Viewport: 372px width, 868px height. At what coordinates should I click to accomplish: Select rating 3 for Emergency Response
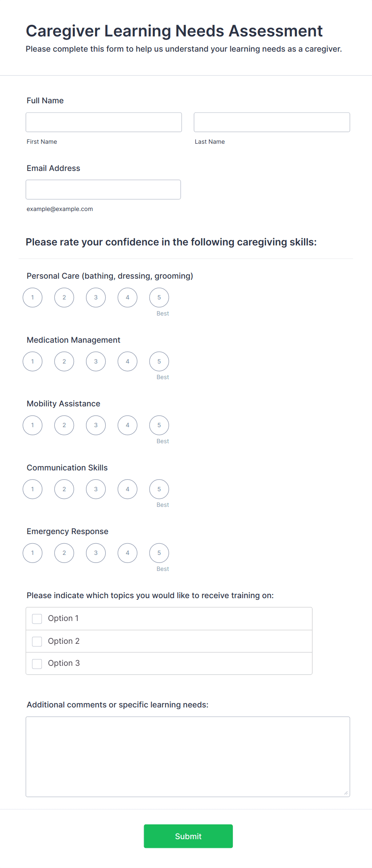[x=96, y=553]
